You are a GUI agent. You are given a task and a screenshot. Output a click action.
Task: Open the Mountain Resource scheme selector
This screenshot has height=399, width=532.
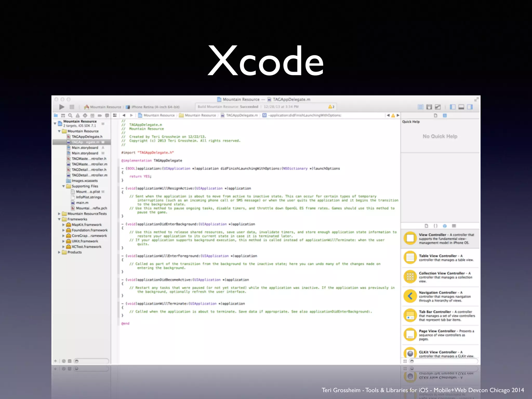(103, 107)
